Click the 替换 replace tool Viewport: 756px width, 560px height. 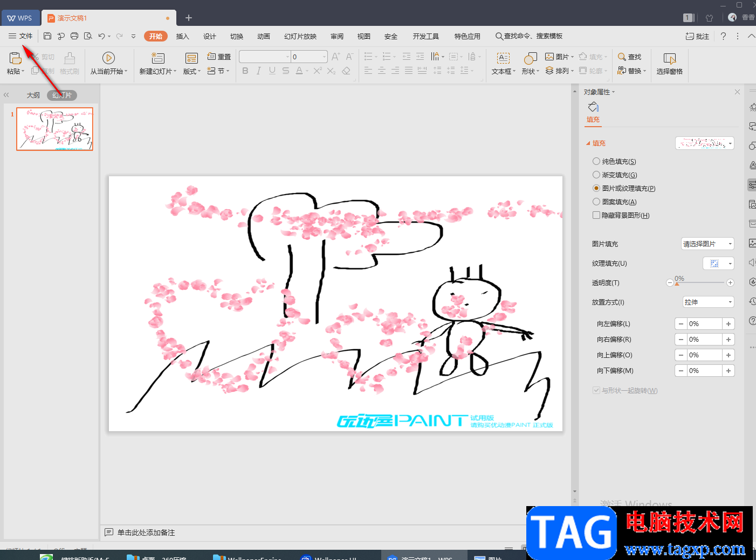pyautogui.click(x=631, y=71)
